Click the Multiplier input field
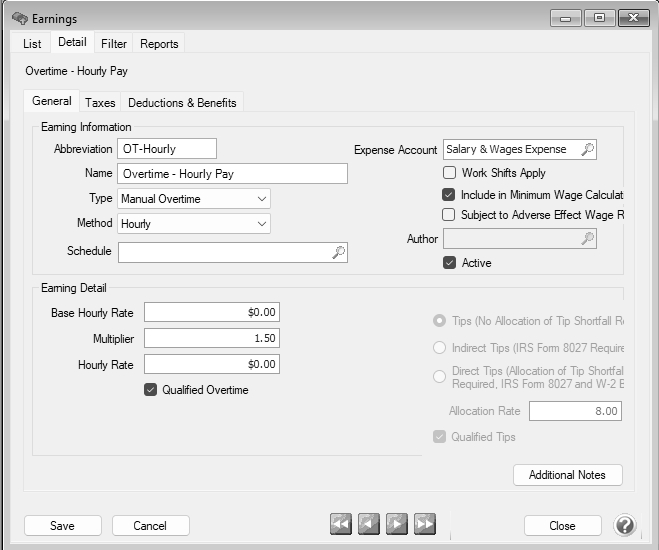The image size is (659, 550). (212, 339)
